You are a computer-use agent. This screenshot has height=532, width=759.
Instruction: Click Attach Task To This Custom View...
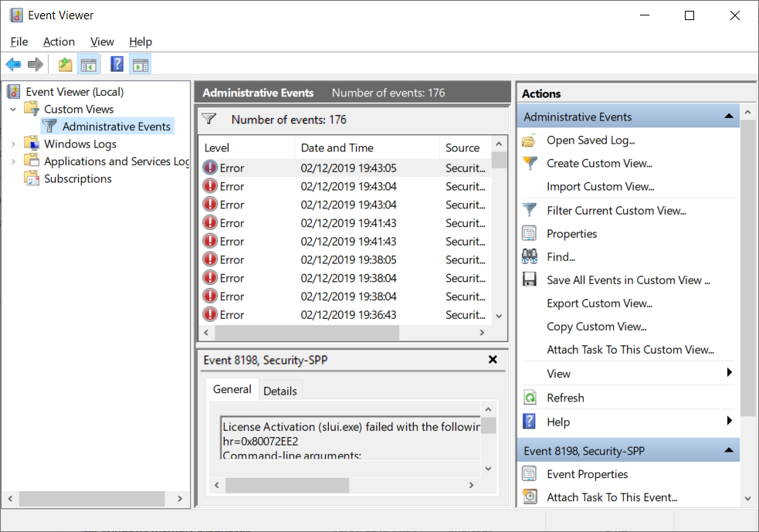coord(630,350)
